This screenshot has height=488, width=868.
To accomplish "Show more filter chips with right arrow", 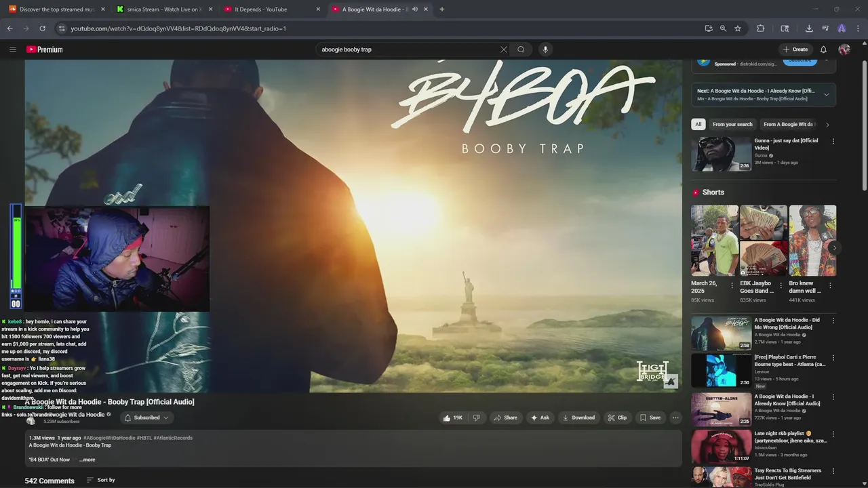I will [x=827, y=124].
